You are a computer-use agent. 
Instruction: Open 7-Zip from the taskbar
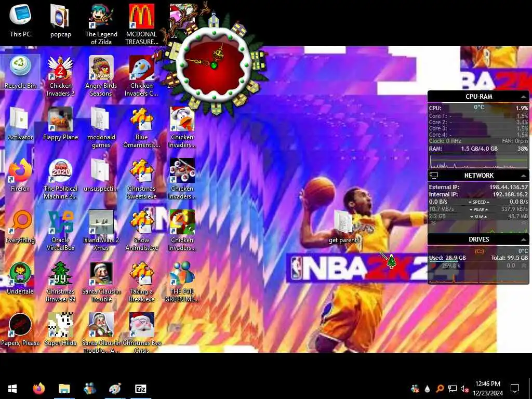pyautogui.click(x=140, y=389)
